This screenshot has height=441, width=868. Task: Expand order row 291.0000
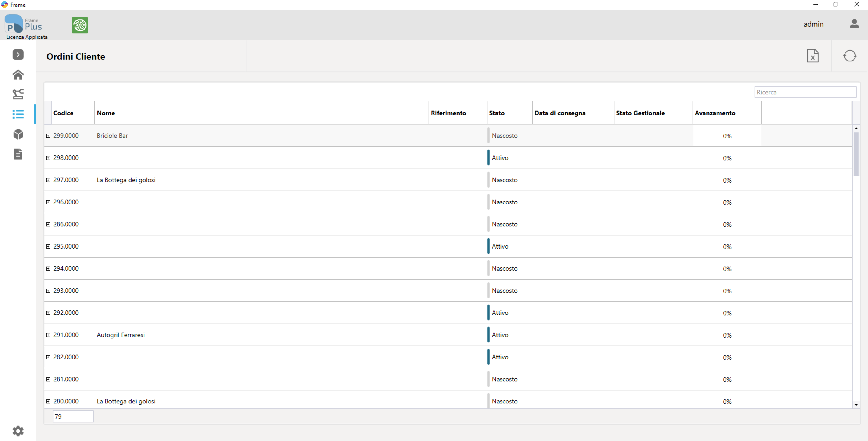(x=48, y=335)
